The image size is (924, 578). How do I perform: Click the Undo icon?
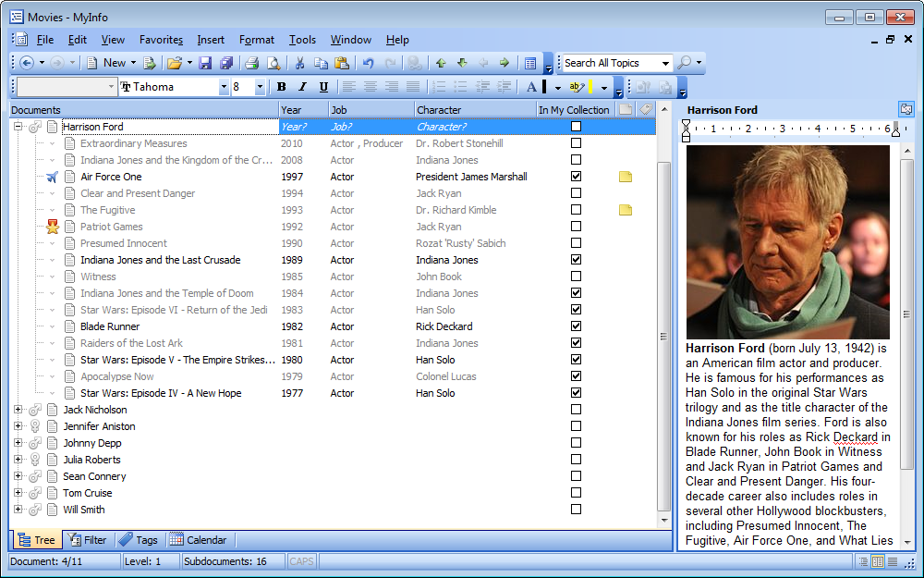tap(369, 63)
